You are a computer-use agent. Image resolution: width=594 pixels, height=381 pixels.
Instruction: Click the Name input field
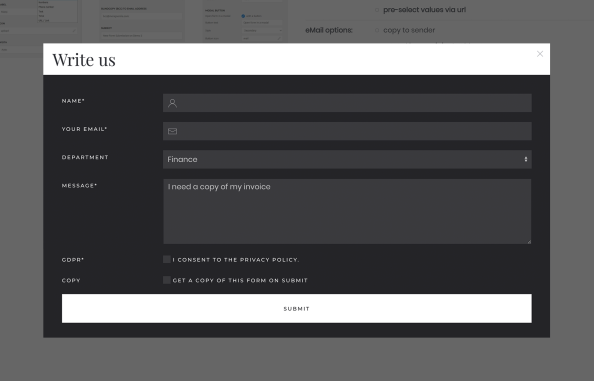pos(347,103)
